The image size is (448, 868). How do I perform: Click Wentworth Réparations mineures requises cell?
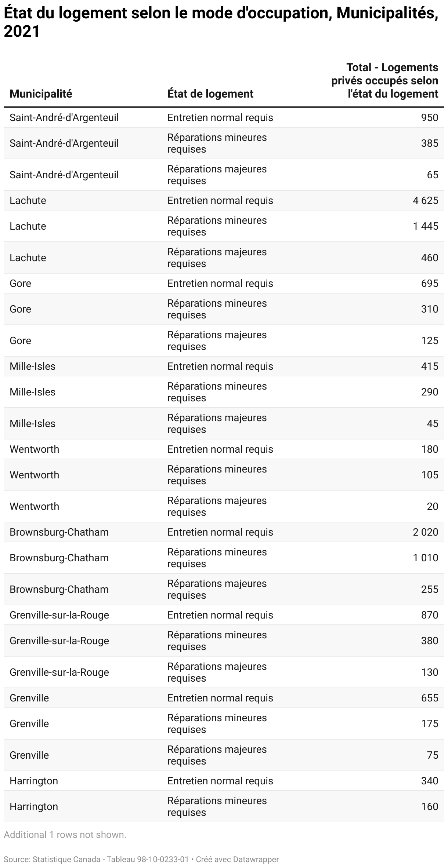pyautogui.click(x=217, y=475)
